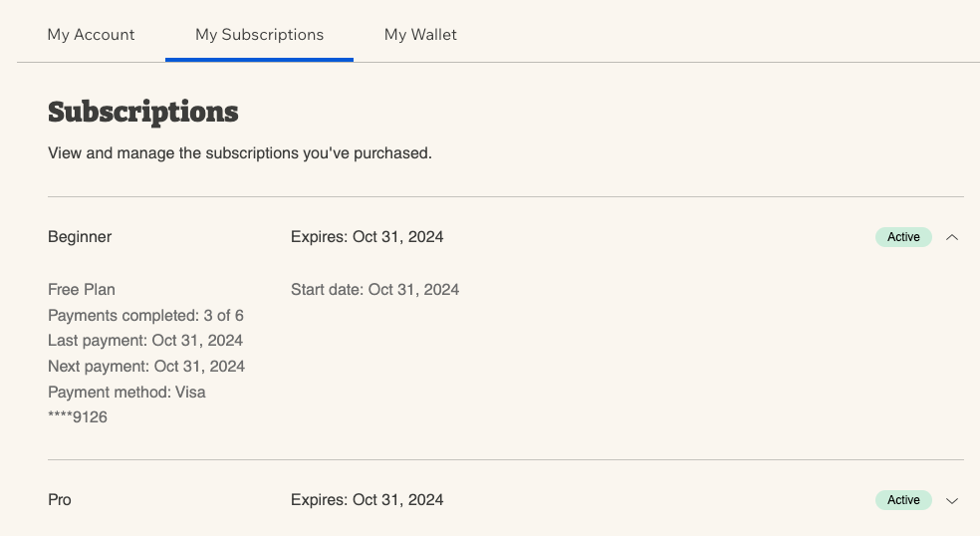Viewport: 980px width, 536px height.
Task: Click the view and manage subscriptions description
Action: 240,153
